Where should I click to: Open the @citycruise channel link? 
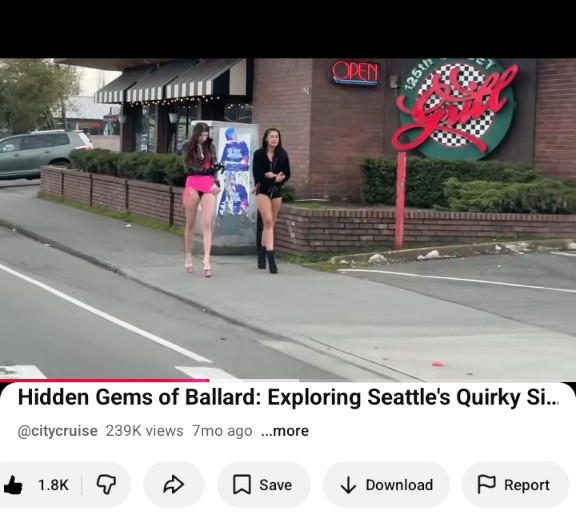coord(58,431)
